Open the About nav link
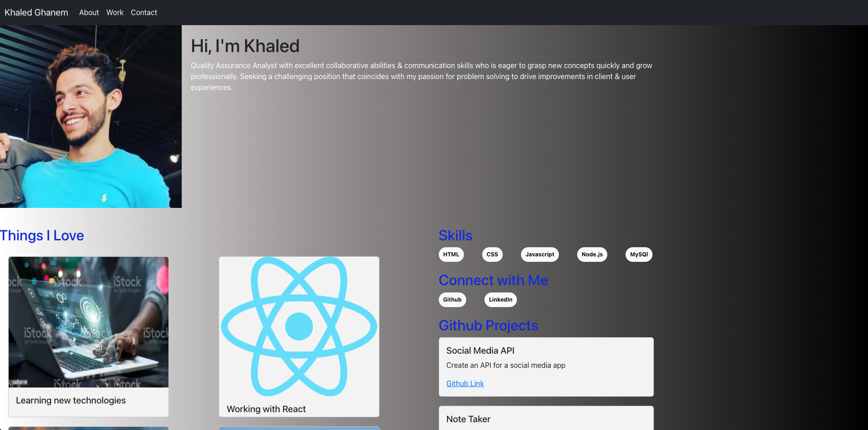 (x=89, y=12)
